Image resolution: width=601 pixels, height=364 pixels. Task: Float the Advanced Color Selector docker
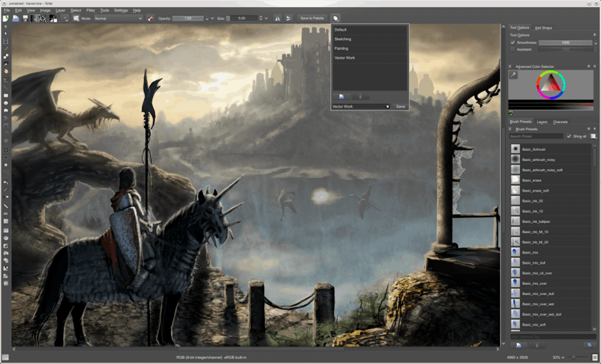pos(588,66)
